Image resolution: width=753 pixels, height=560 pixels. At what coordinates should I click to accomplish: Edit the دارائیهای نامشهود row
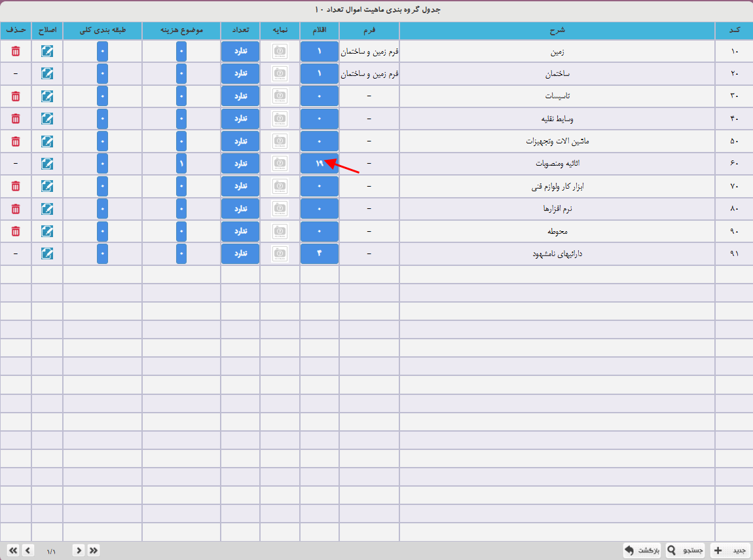47,253
